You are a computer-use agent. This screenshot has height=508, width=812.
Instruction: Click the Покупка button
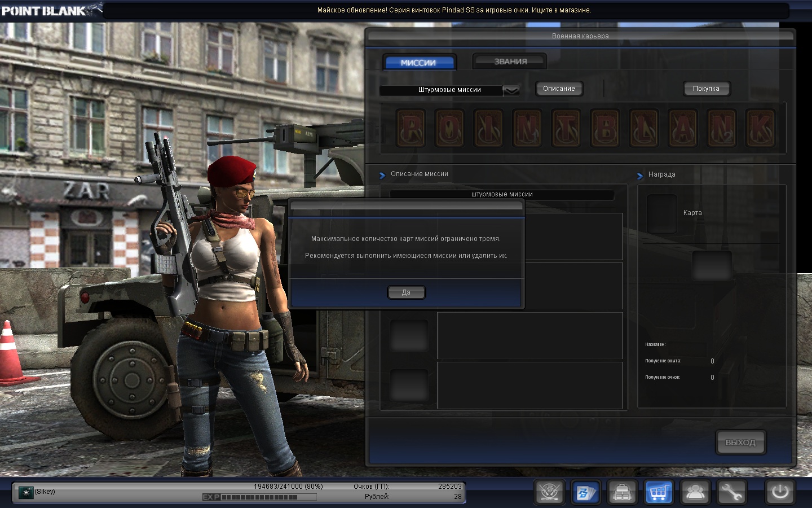(x=706, y=89)
